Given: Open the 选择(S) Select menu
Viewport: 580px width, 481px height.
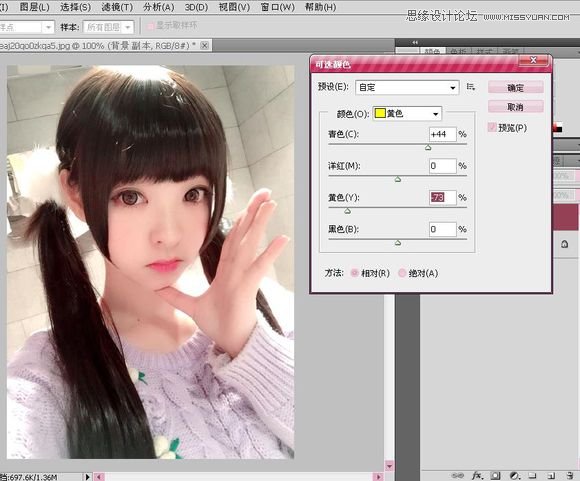Looking at the screenshot, I should point(75,7).
